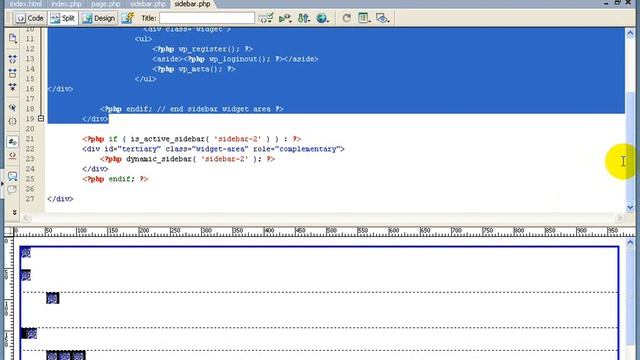Toggle Highlight Invalid Code icon
The height and width of the screenshot is (360, 640).
coord(12,156)
